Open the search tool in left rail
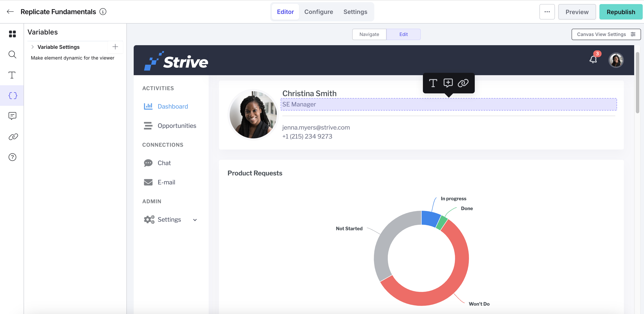Screen dimensions: 644x314 click(12, 54)
